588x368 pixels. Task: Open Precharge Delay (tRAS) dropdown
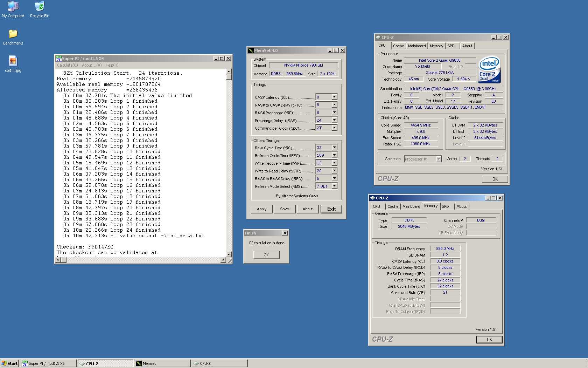tap(334, 120)
